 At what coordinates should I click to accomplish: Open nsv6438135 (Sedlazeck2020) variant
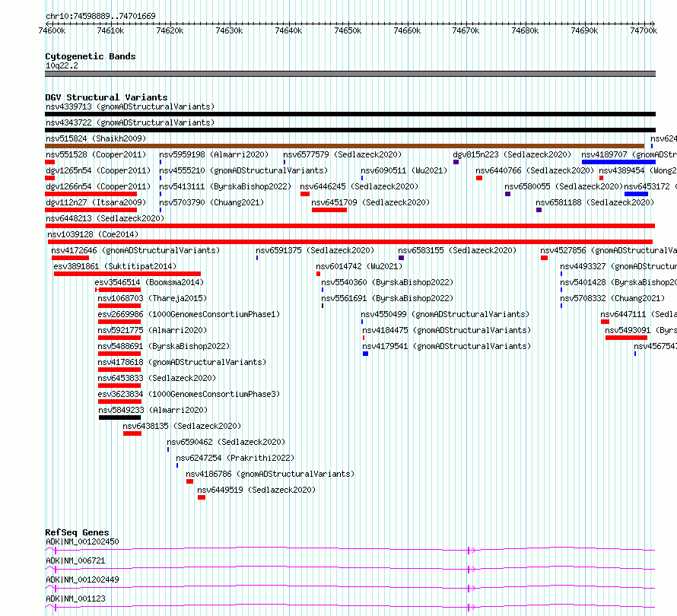(x=183, y=426)
